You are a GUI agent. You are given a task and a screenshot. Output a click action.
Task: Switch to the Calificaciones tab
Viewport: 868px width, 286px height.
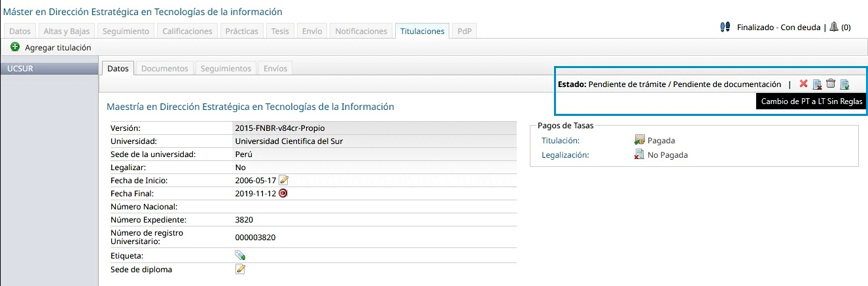click(x=187, y=31)
